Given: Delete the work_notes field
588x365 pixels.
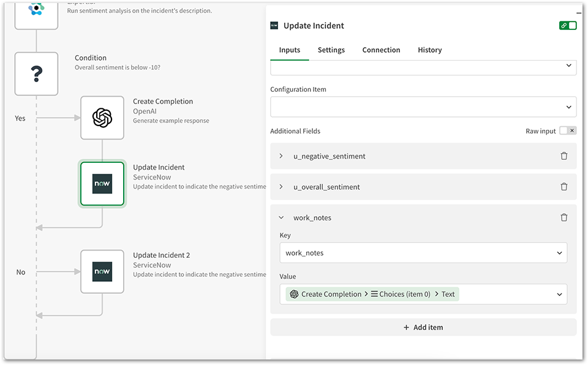Looking at the screenshot, I should pyautogui.click(x=564, y=217).
